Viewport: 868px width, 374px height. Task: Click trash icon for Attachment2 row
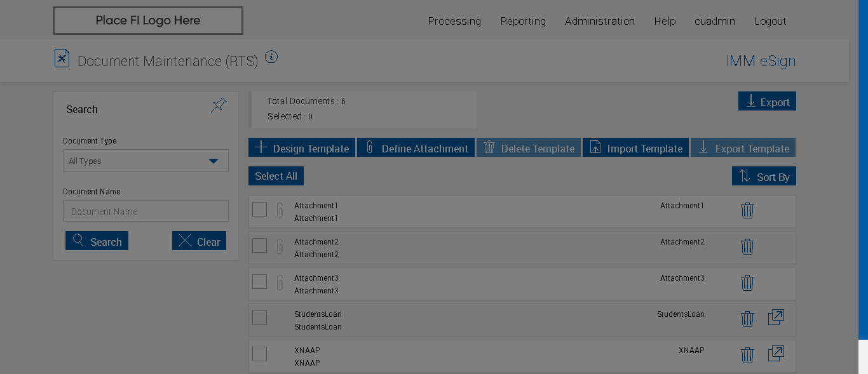click(747, 246)
